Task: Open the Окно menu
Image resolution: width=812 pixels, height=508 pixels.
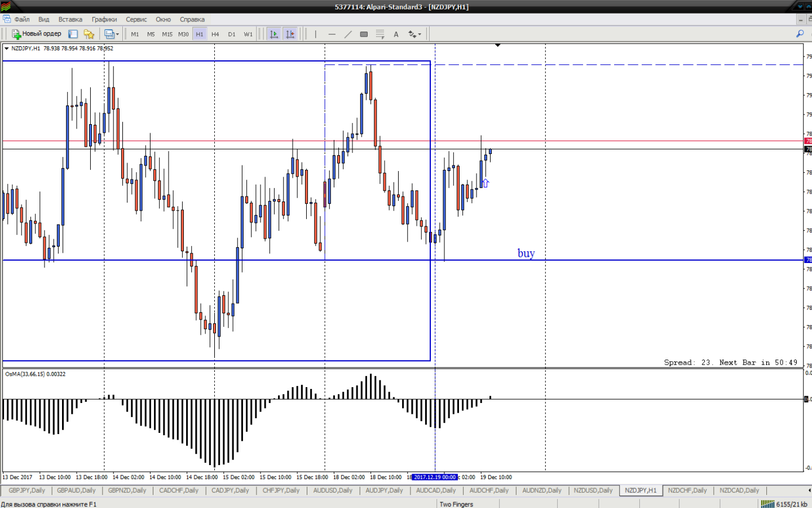Action: [163, 19]
